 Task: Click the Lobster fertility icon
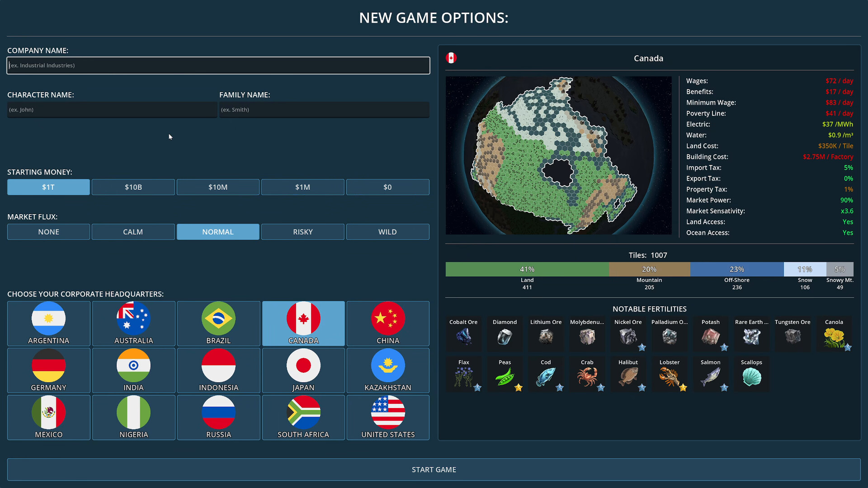670,375
